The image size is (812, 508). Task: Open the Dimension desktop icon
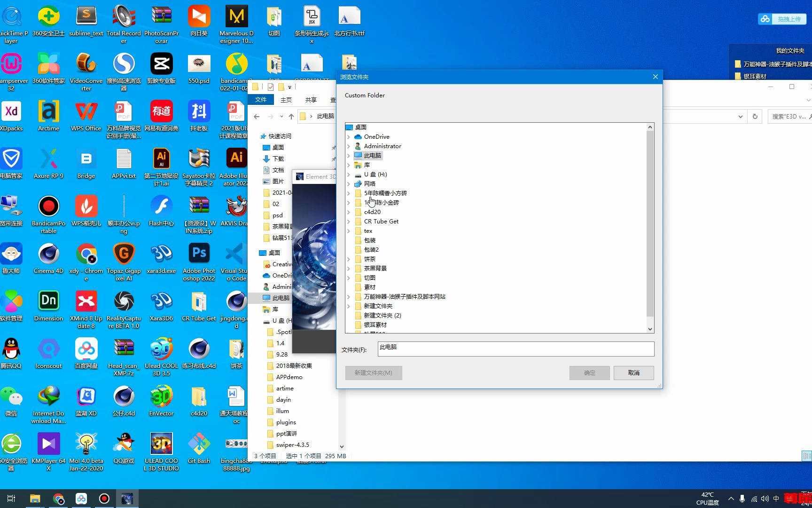(x=48, y=305)
